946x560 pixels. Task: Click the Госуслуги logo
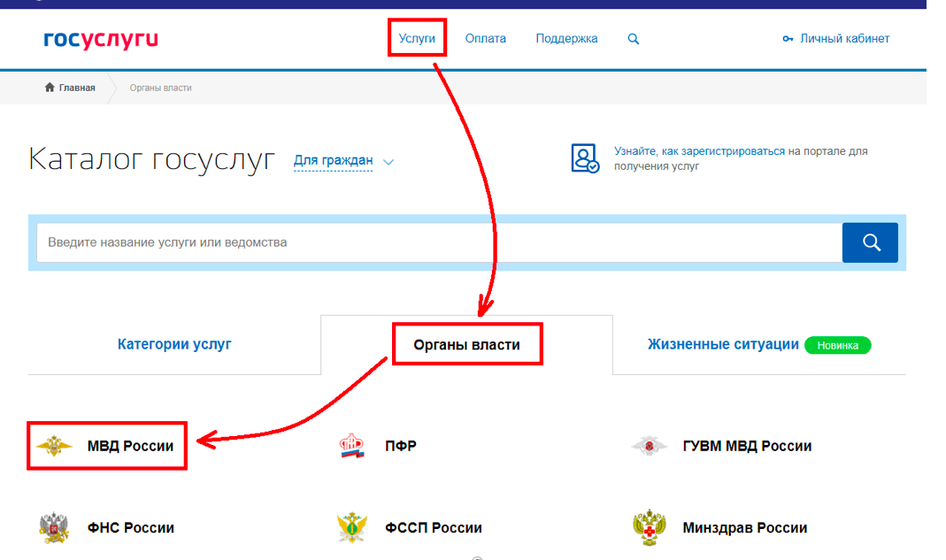coord(101,39)
